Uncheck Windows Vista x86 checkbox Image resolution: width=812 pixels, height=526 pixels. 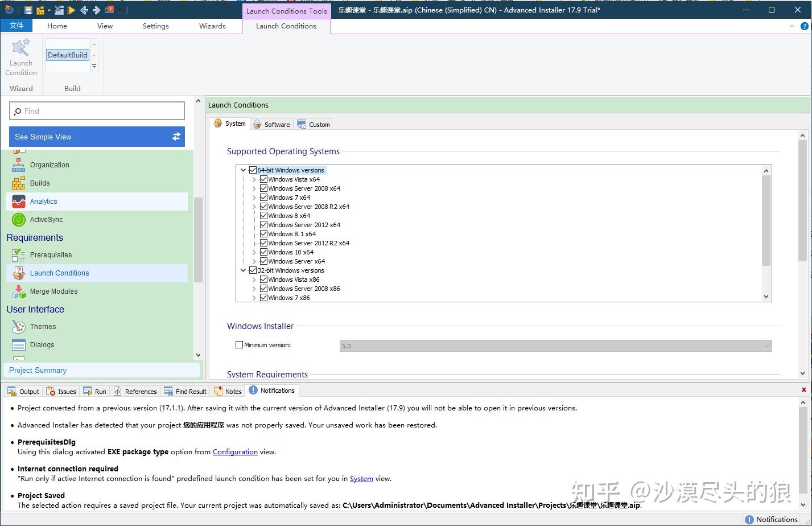pos(264,280)
